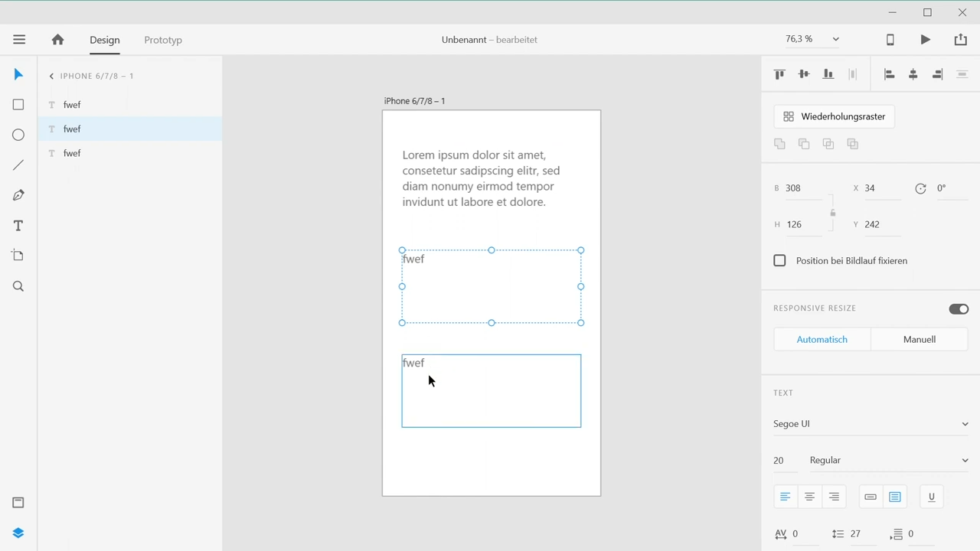The height and width of the screenshot is (551, 980).
Task: Align selection to top
Action: point(779,74)
